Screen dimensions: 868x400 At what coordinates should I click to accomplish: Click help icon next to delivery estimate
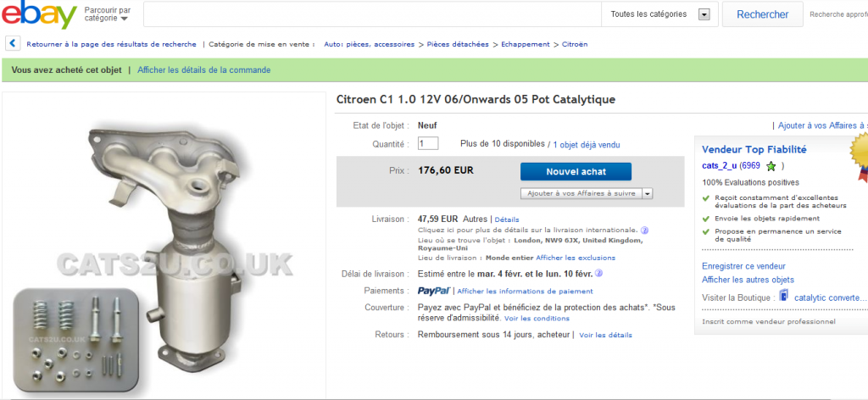coord(598,274)
